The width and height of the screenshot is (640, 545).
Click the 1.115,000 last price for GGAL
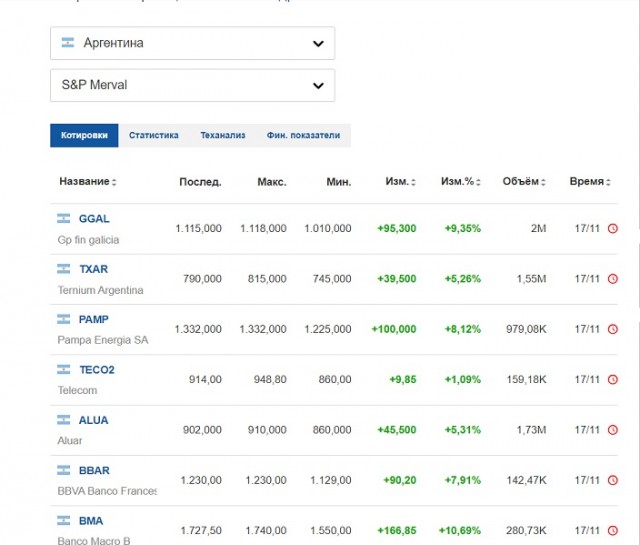pos(198,228)
